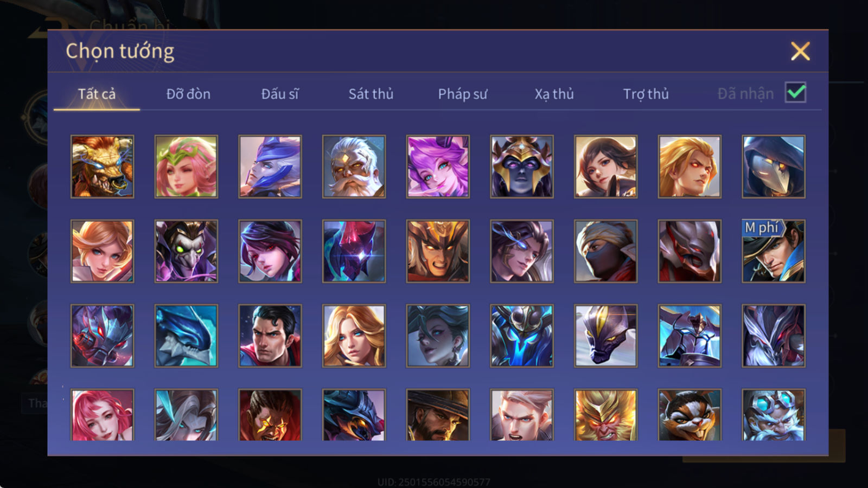Choose the white-bearded old man hero
The width and height of the screenshot is (868, 488).
(354, 166)
